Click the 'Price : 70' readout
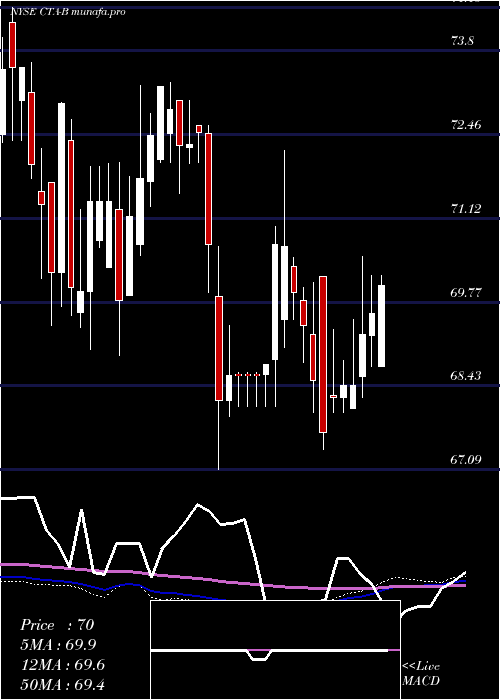500x700 pixels. (x=57, y=625)
